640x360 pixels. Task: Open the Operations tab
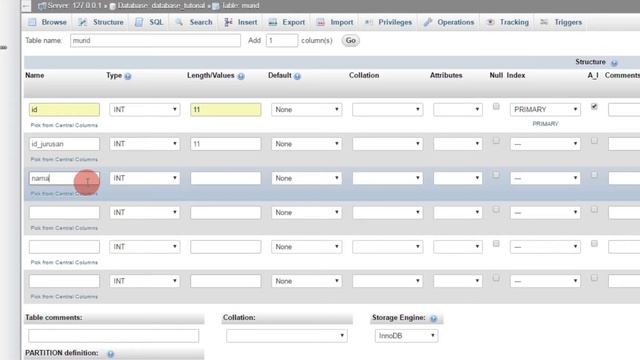pos(449,22)
